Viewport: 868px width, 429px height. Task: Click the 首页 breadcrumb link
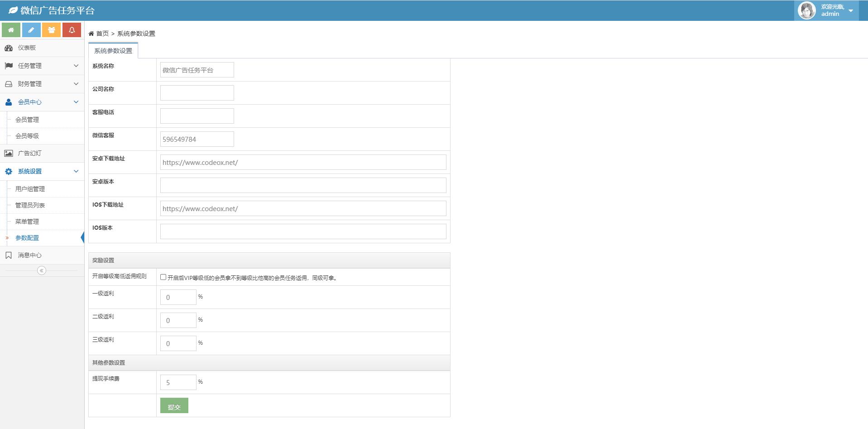point(102,34)
